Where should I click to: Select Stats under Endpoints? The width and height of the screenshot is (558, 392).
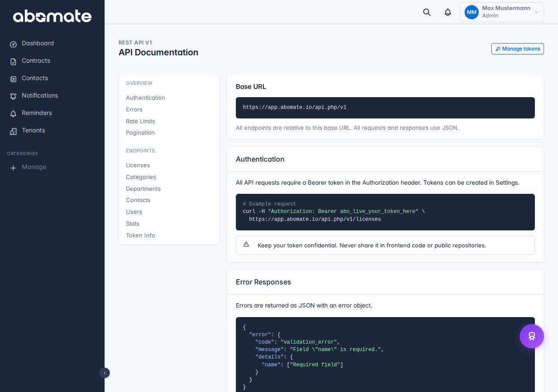(x=133, y=223)
